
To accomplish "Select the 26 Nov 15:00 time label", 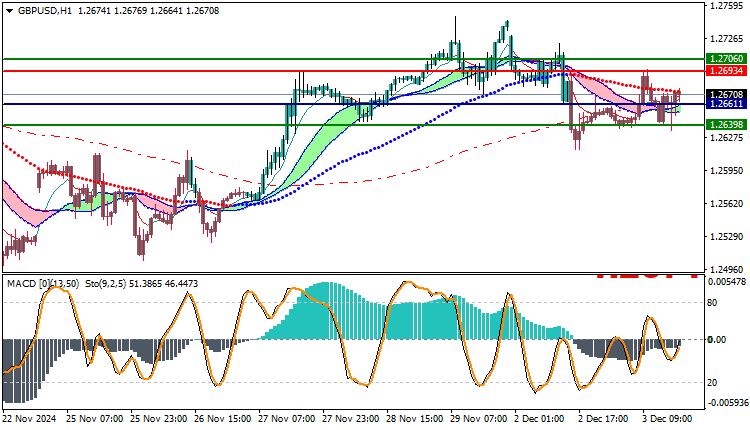I will [x=222, y=419].
